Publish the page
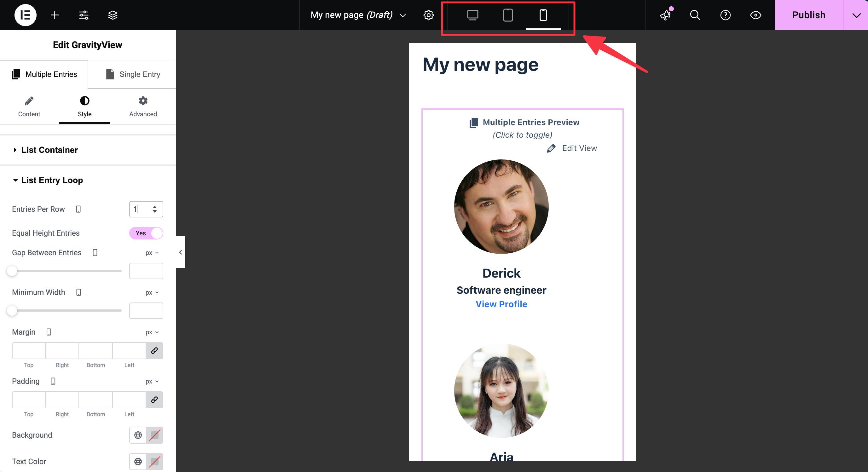The image size is (868, 472). pyautogui.click(x=808, y=15)
